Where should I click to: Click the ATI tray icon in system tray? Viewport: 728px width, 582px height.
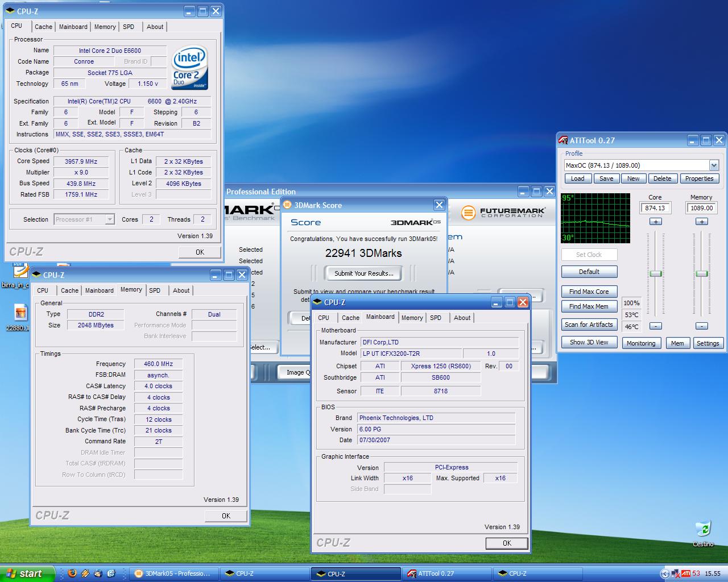[x=686, y=573]
